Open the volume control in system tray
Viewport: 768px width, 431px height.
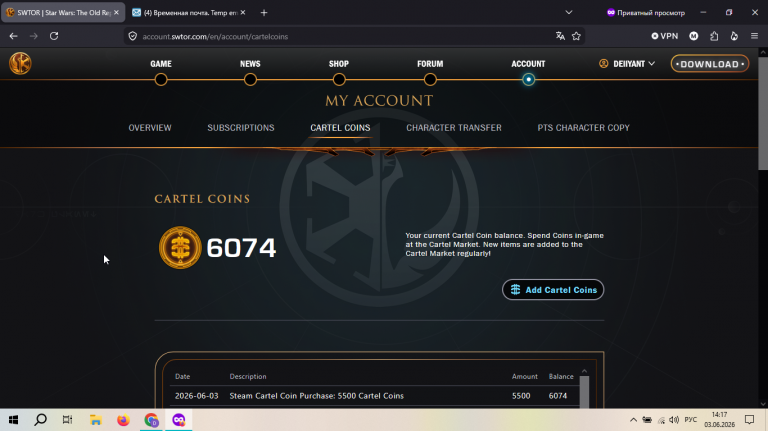pyautogui.click(x=674, y=420)
